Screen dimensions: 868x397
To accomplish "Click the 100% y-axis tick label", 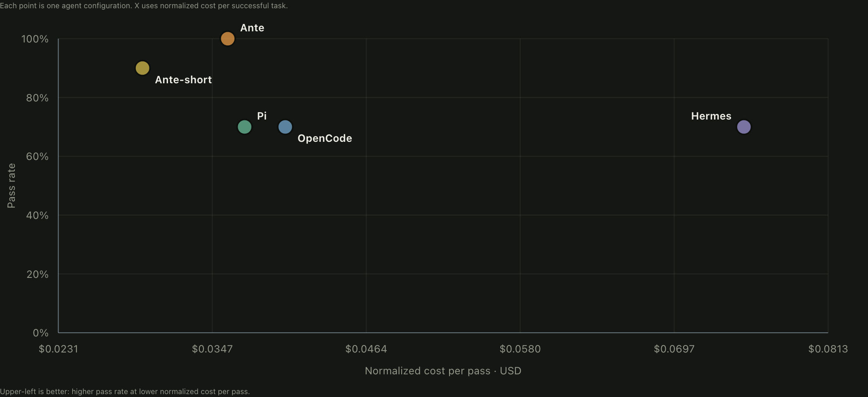I will click(35, 39).
